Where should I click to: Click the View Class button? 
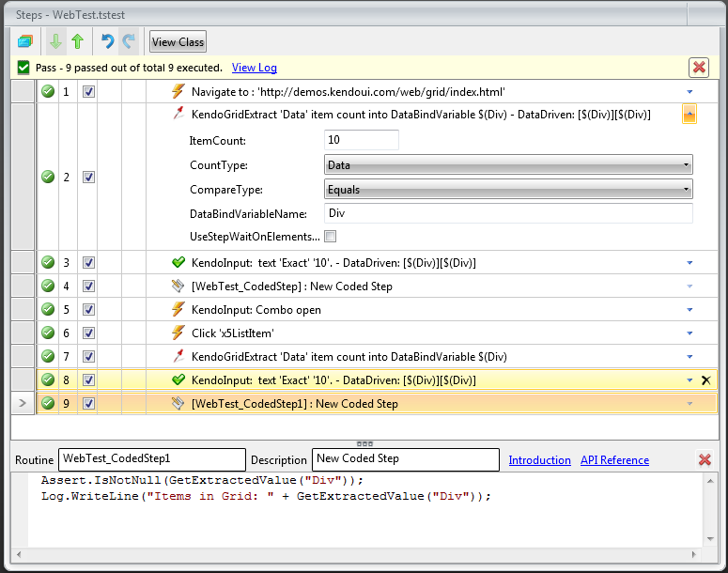tap(178, 42)
